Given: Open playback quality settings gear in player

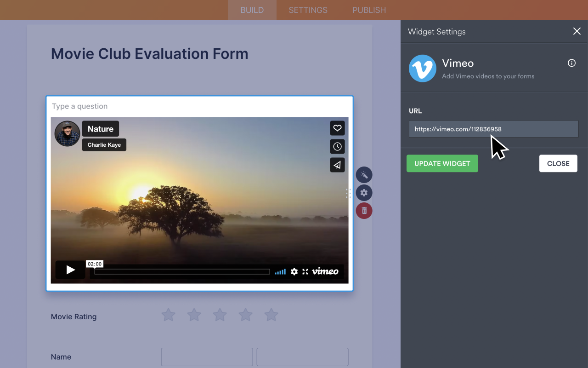Looking at the screenshot, I should (x=294, y=271).
